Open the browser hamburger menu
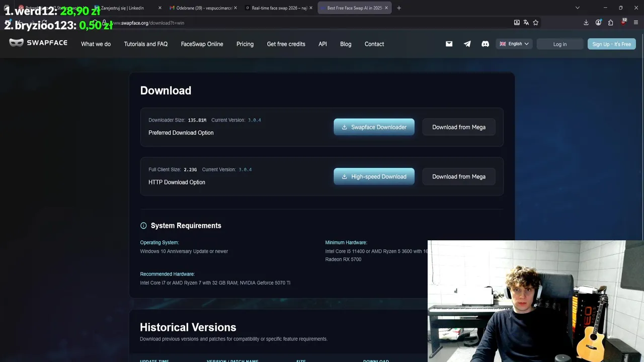 pos(636,23)
